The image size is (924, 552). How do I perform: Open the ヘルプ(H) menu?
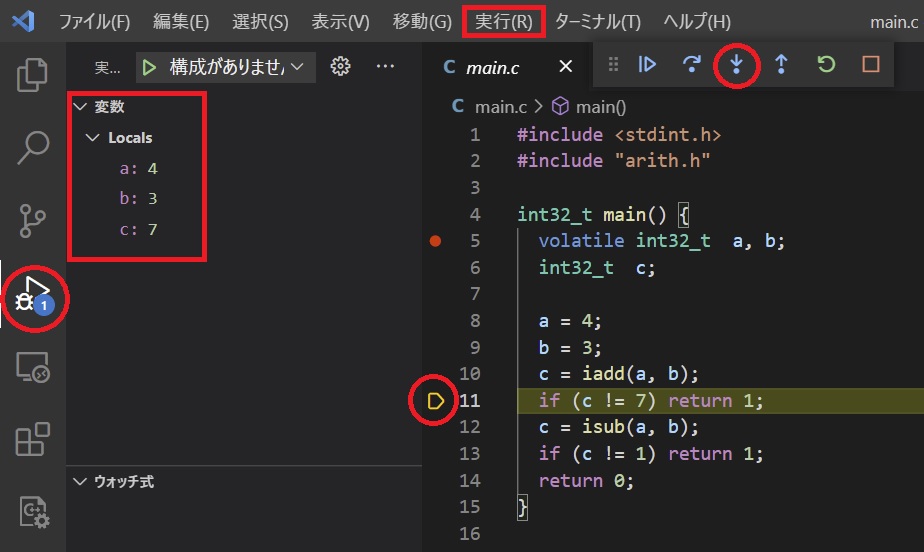point(697,22)
